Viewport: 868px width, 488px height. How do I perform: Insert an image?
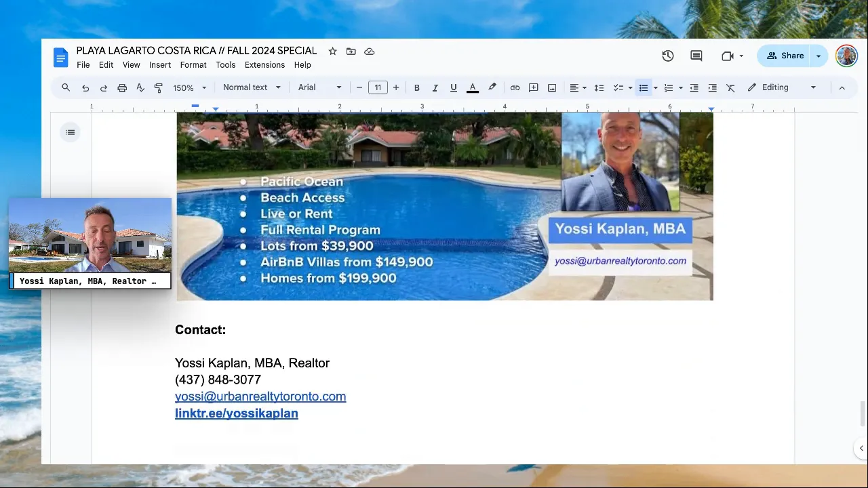click(552, 87)
